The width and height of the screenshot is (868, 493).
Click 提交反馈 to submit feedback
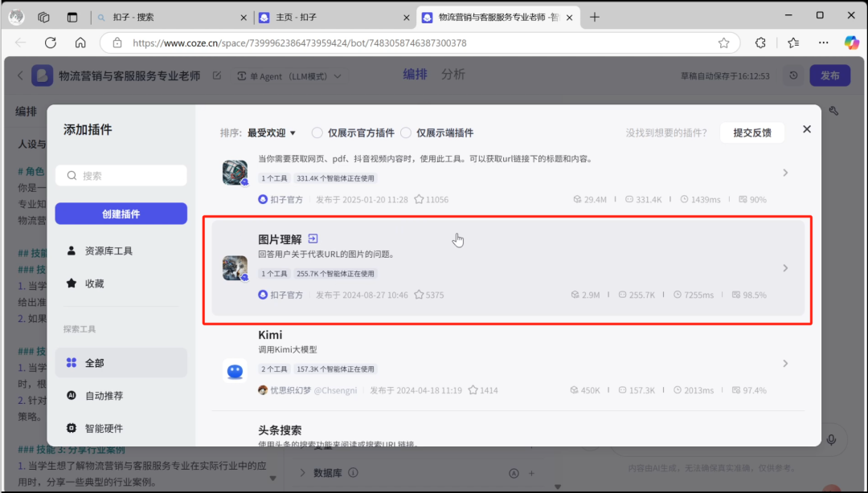(x=752, y=132)
